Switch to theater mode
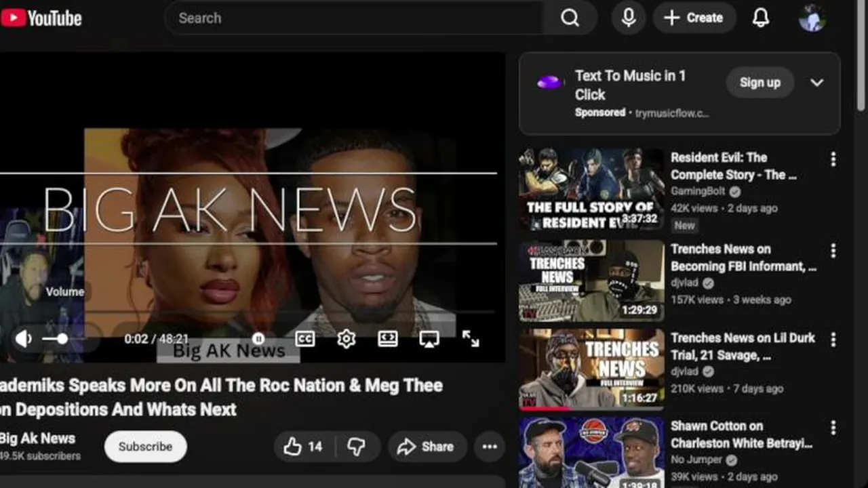This screenshot has width=868, height=488. [388, 338]
